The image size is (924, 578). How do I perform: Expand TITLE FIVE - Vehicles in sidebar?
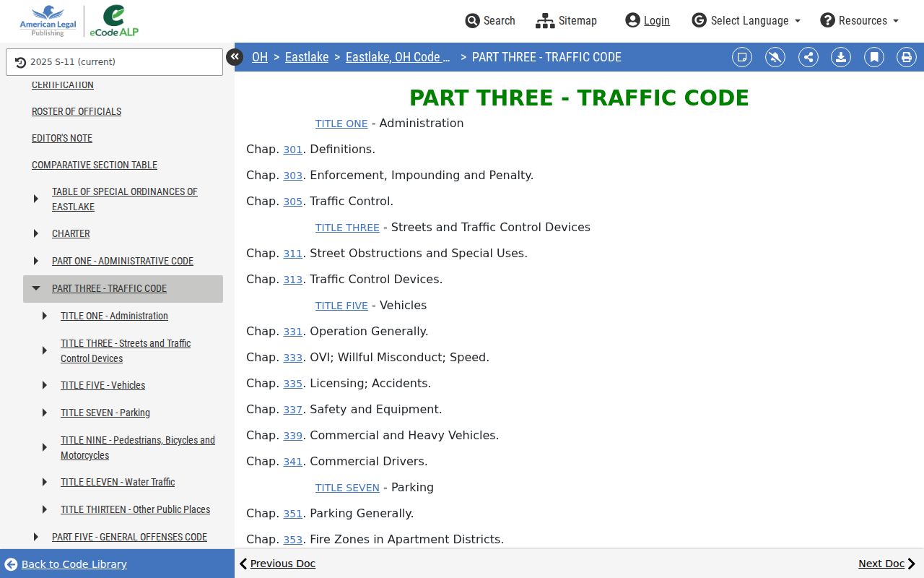(x=45, y=385)
